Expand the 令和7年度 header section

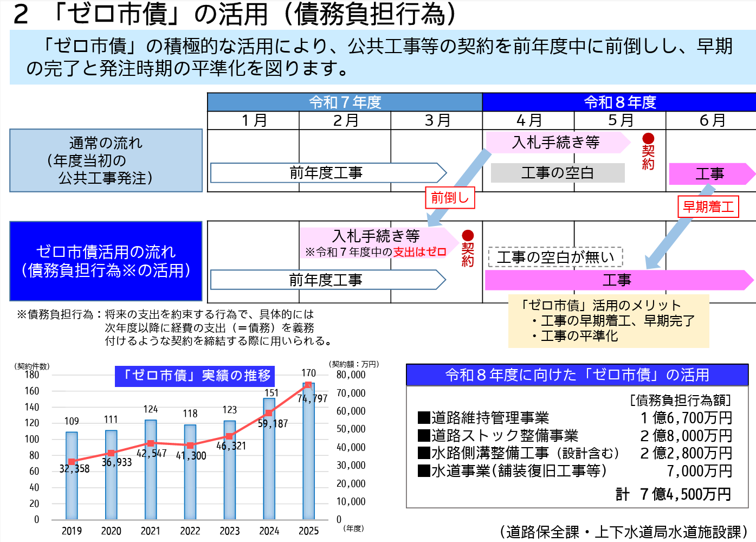[344, 101]
